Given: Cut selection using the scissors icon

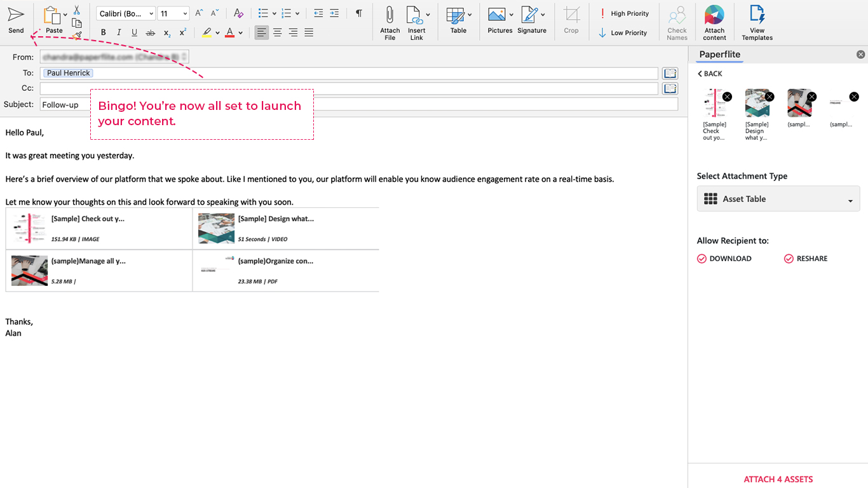Looking at the screenshot, I should tap(77, 10).
